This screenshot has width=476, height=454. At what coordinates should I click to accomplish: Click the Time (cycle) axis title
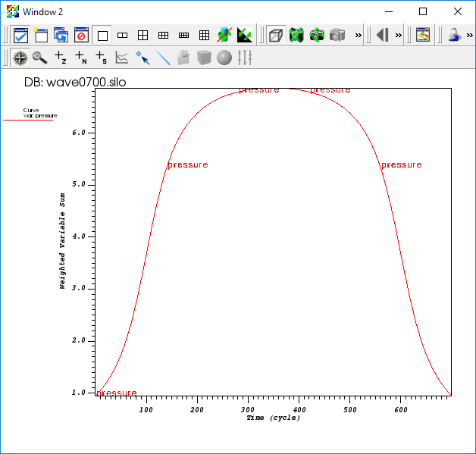273,418
